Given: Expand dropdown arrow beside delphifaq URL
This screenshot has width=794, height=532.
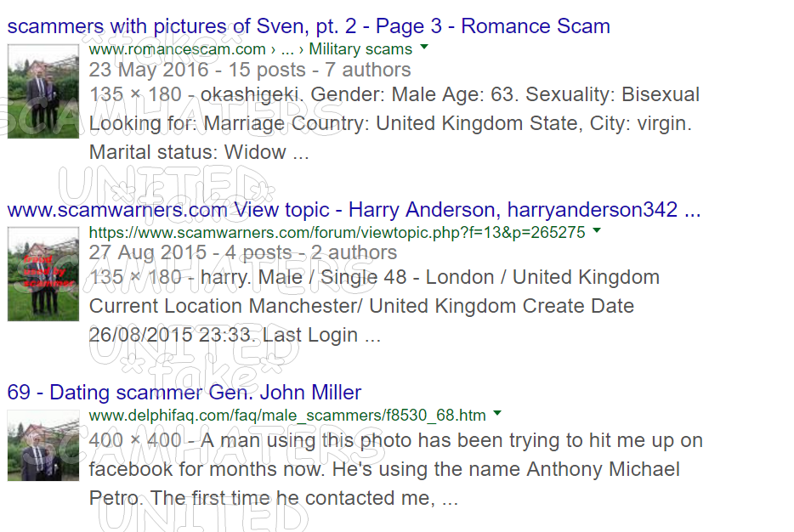Looking at the screenshot, I should (497, 414).
